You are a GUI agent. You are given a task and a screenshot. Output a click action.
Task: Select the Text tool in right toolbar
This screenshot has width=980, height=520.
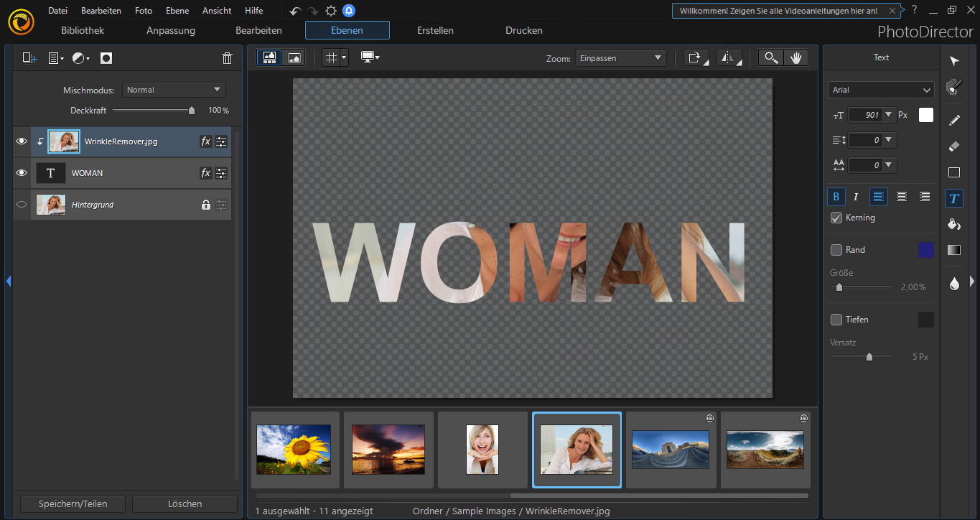(x=953, y=198)
